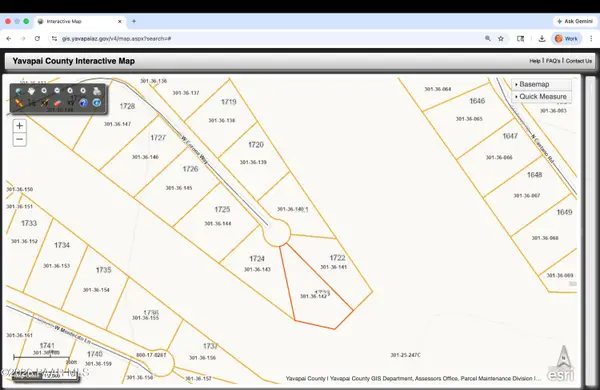This screenshot has height=390, width=600.
Task: Click the eraser clear graphics tool
Action: [57, 103]
